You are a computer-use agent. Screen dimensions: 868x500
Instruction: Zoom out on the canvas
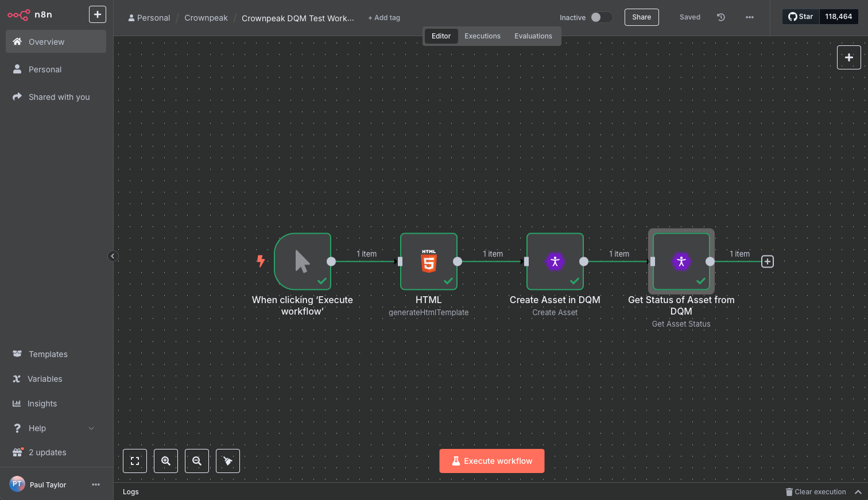(197, 461)
